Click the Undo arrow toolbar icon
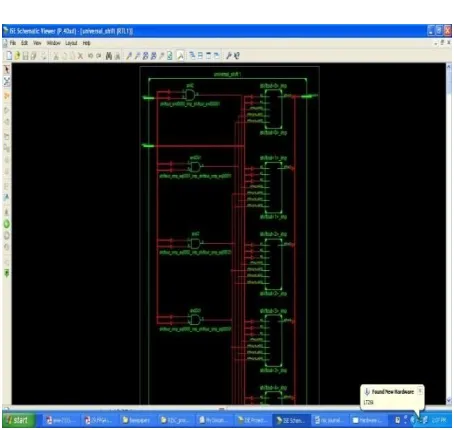The height and width of the screenshot is (430, 454). [x=90, y=56]
